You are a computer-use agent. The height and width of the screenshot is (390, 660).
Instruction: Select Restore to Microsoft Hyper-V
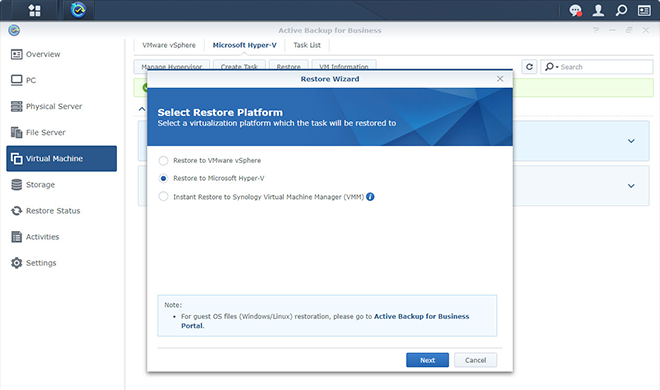[163, 178]
